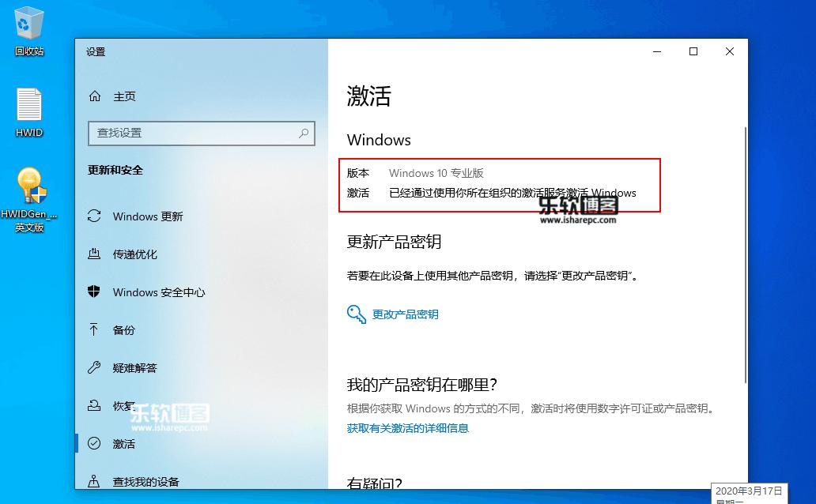Click the magnifier icon in the search box
This screenshot has height=504, width=816.
click(x=304, y=134)
